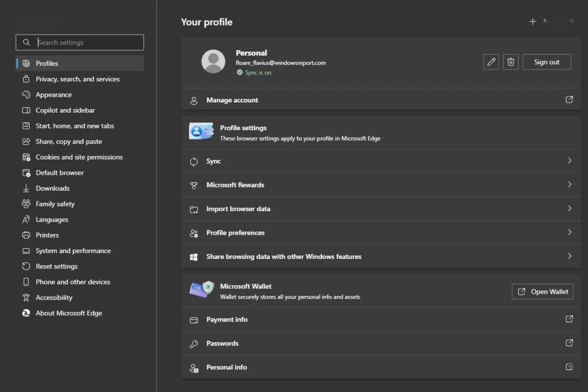Click the Downloads arrow icon in sidebar

[26, 188]
